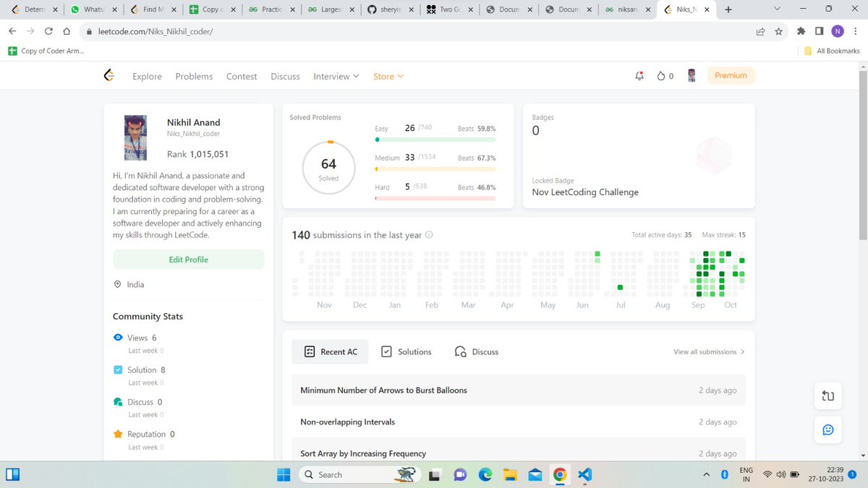Click the floating feedback chat icon
This screenshot has width=868, height=488.
click(828, 429)
